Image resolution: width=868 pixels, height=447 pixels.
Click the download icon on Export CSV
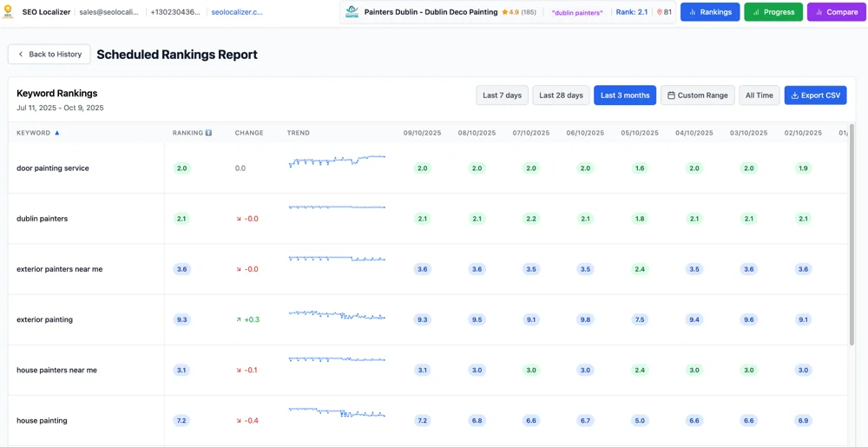(x=794, y=95)
